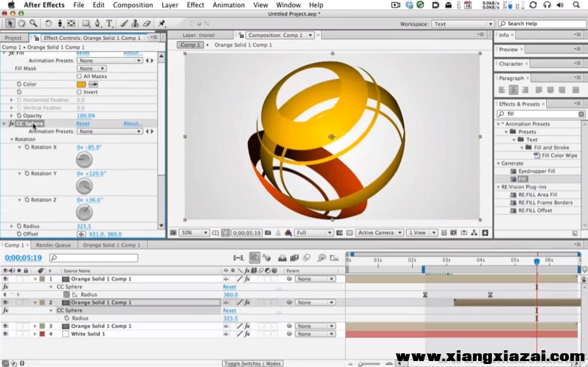This screenshot has width=588, height=367.
Task: Activate the Type tool
Action: (x=109, y=23)
